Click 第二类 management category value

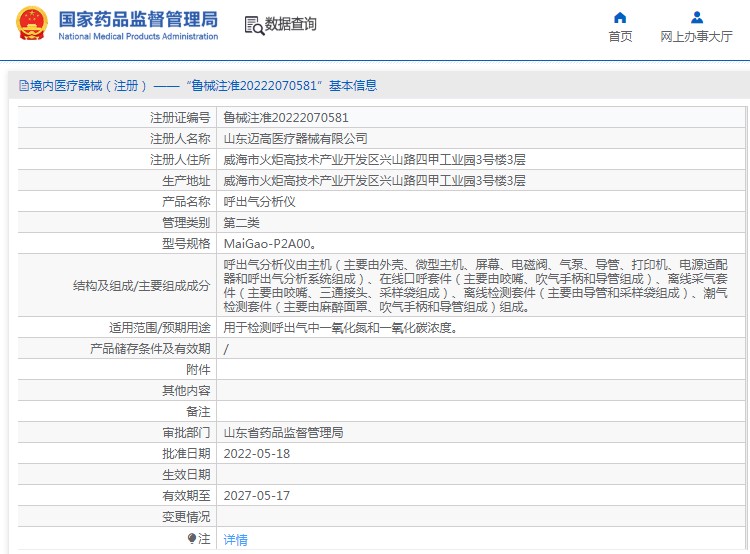point(242,223)
